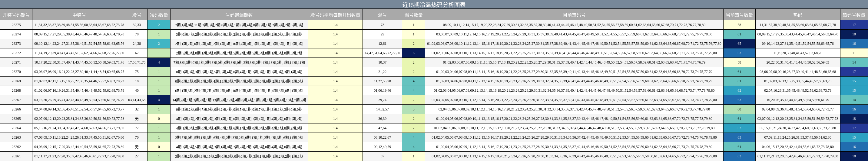The height and width of the screenshot is (161, 868).
Task: Select the 号码遗漏期数 column header
Action: [239, 15]
